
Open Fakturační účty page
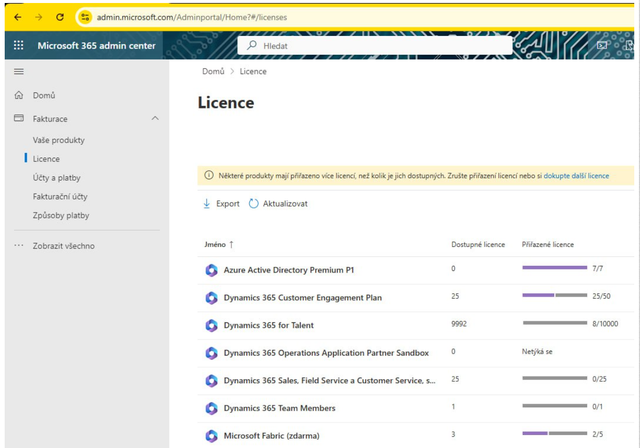click(60, 197)
